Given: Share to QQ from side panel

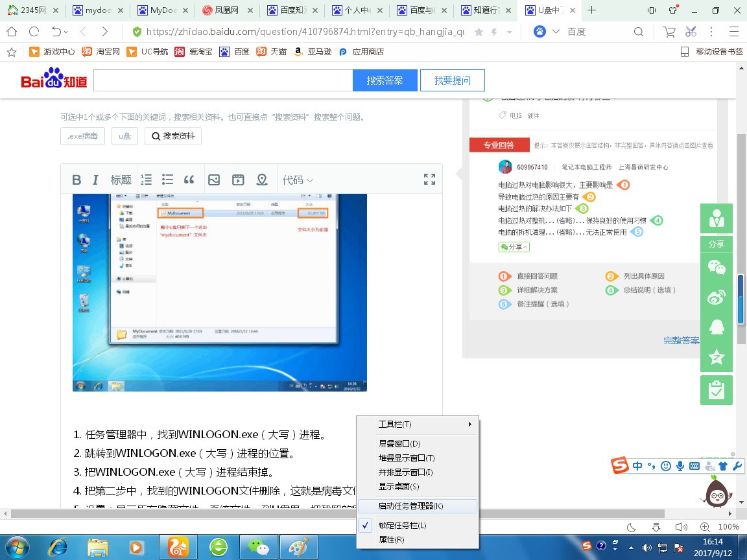Looking at the screenshot, I should pos(716,327).
